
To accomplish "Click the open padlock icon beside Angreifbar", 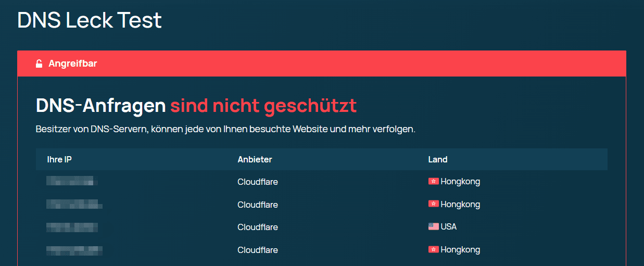I will point(39,64).
